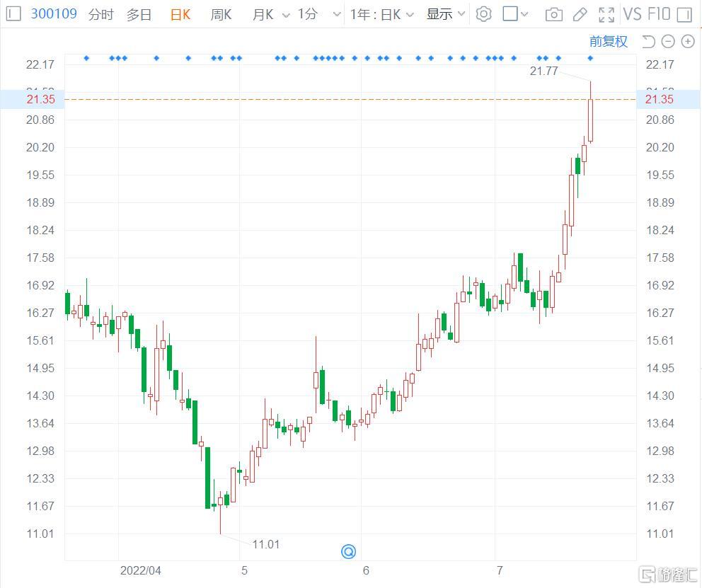Click the Q marker icon below chart

tap(348, 551)
